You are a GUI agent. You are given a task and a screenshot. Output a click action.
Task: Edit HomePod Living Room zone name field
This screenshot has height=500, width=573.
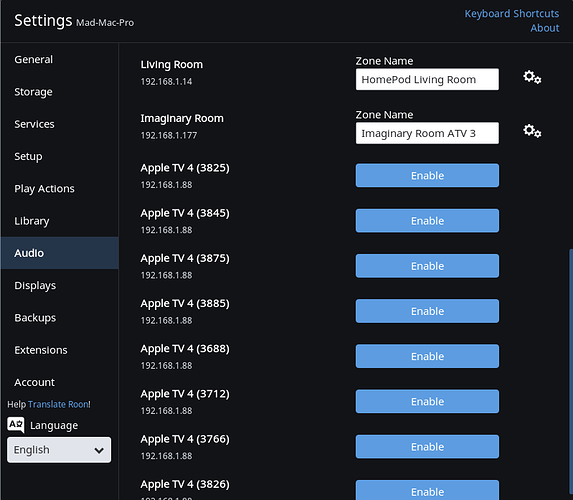point(427,79)
